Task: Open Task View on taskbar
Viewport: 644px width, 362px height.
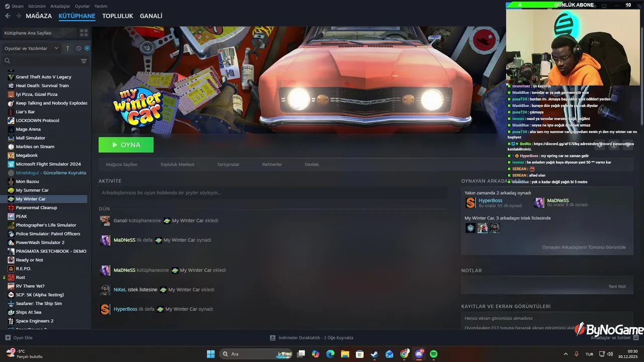Action: pos(301,354)
